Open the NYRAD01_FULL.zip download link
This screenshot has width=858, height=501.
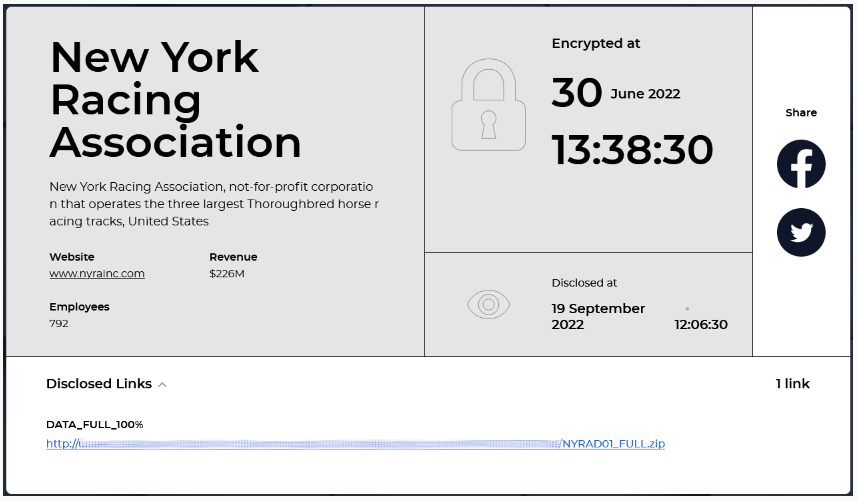click(356, 444)
